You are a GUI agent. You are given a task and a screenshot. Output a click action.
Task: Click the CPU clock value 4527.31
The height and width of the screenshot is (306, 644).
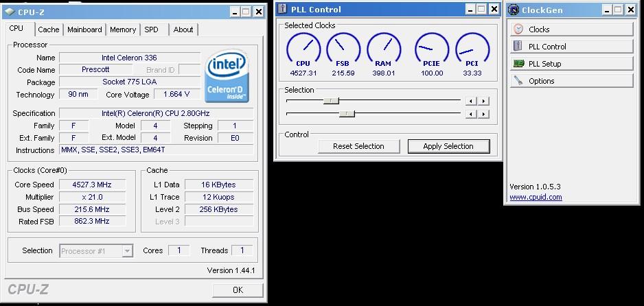click(303, 73)
